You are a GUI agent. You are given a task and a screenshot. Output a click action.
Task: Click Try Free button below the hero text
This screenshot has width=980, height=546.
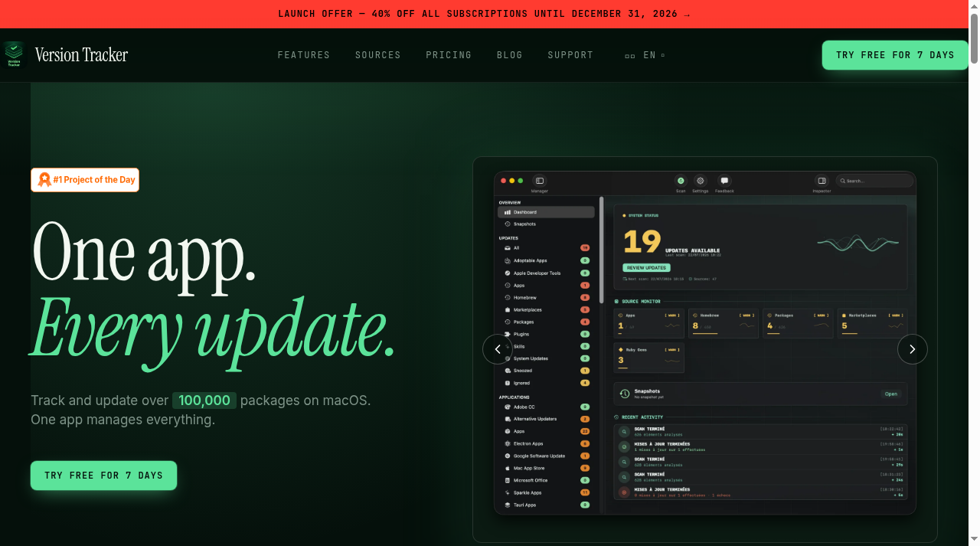tap(103, 476)
